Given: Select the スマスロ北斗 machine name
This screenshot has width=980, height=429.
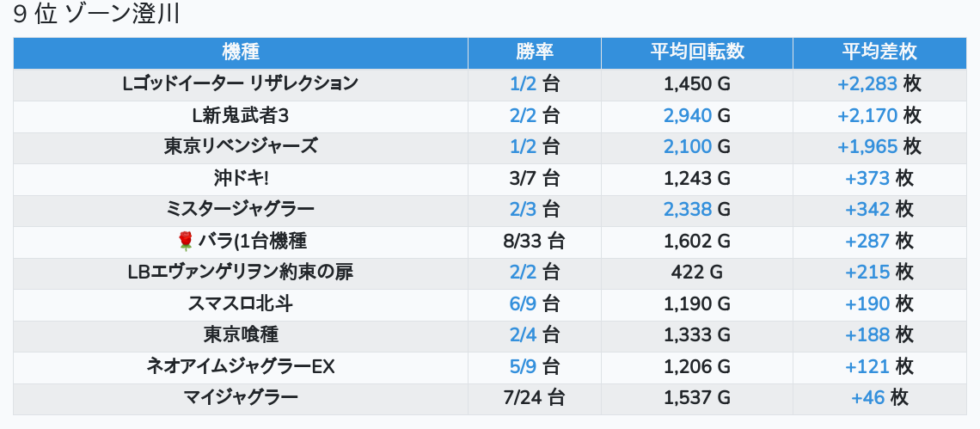Looking at the screenshot, I should click(x=241, y=303).
